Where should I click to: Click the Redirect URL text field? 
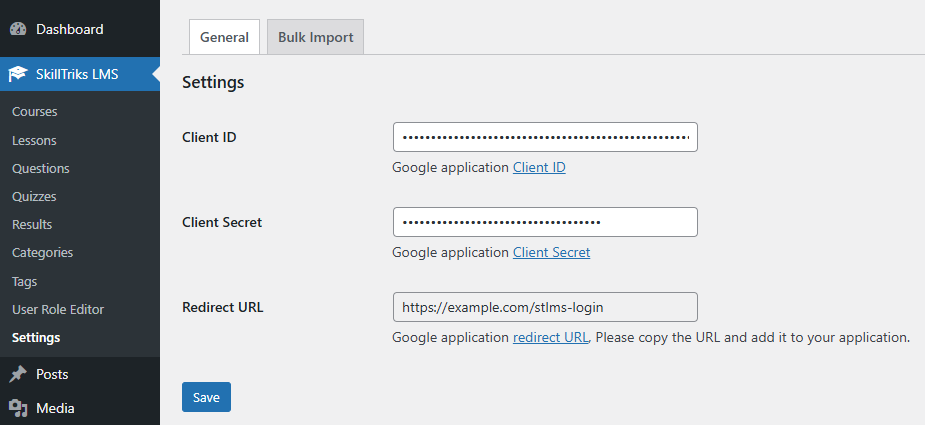coord(545,307)
